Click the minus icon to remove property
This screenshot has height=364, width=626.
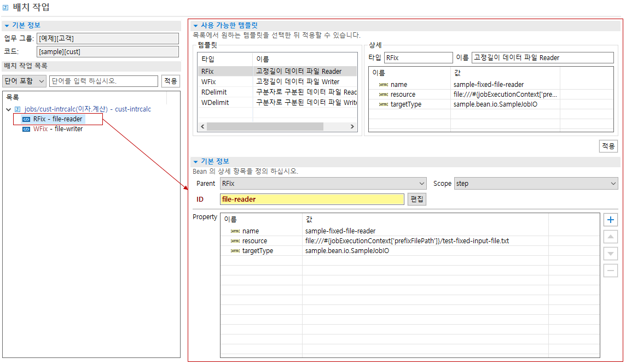tap(611, 271)
